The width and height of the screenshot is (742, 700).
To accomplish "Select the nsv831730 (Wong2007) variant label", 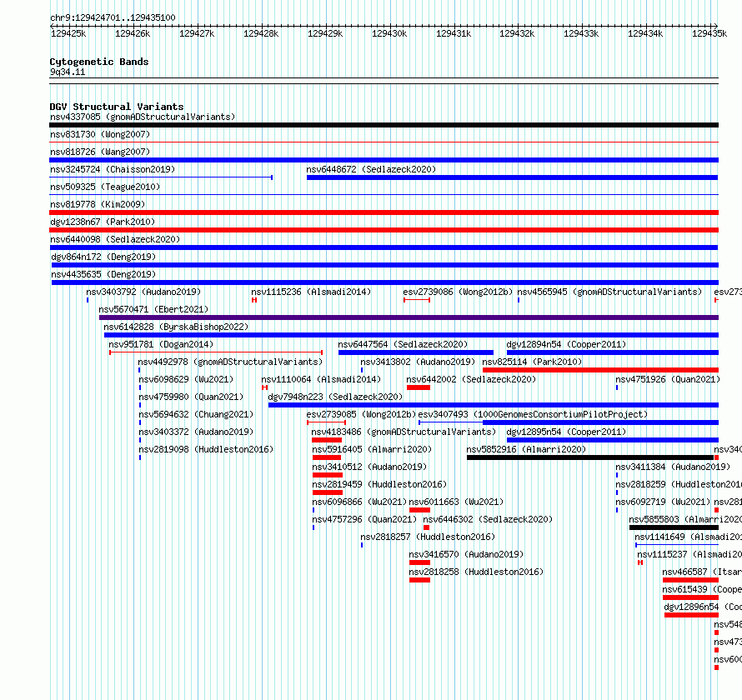I will [100, 134].
